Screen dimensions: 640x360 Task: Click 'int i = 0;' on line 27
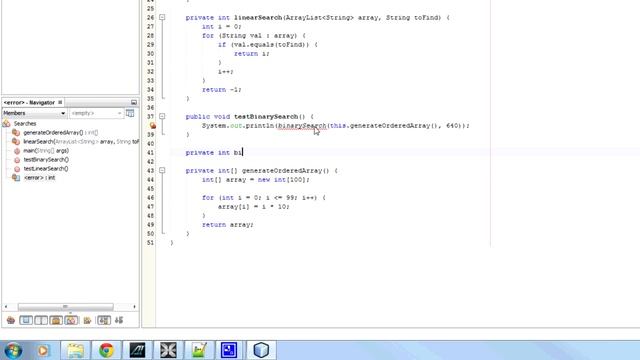coord(222,27)
